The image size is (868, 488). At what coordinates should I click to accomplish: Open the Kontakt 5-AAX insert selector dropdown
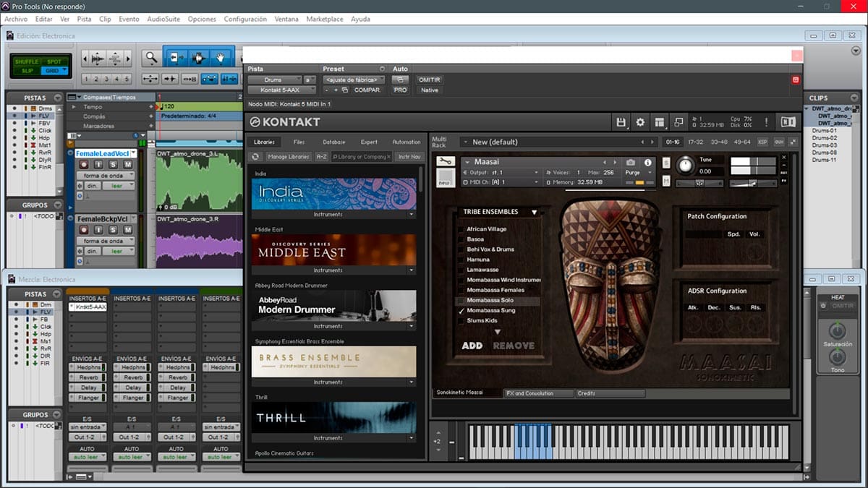click(x=282, y=90)
